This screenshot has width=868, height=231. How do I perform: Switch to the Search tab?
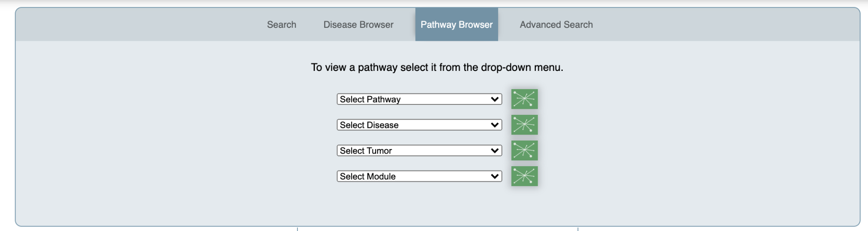coord(281,25)
